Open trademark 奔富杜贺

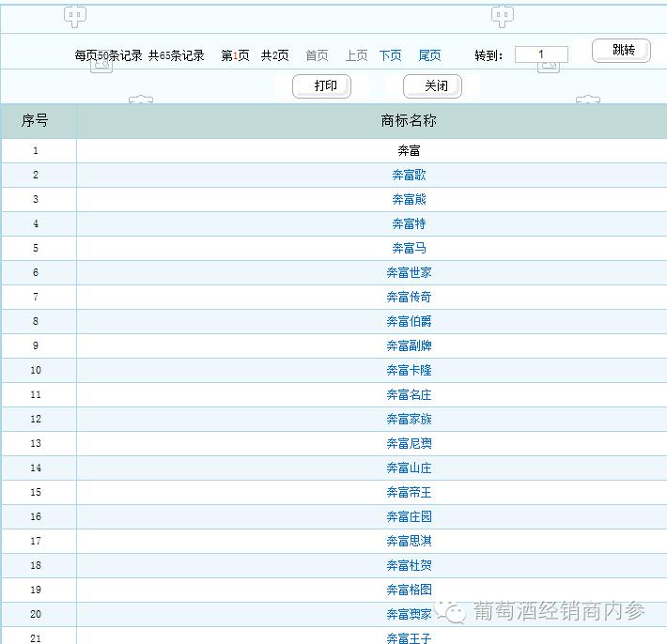click(x=409, y=566)
